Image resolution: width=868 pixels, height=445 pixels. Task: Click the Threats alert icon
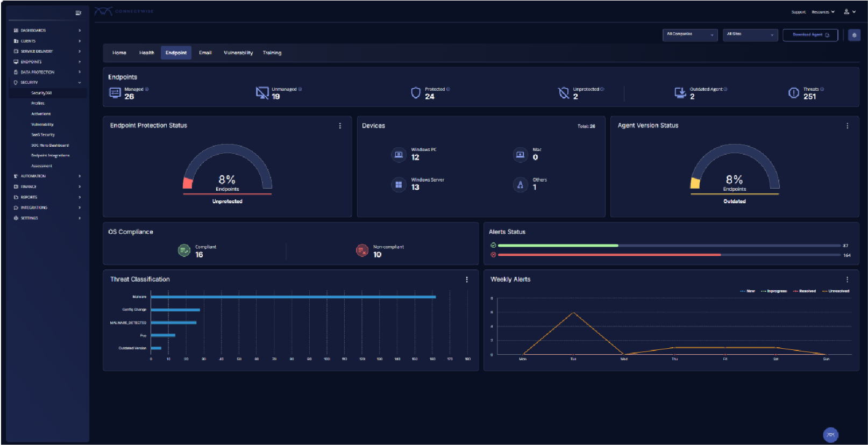(793, 93)
